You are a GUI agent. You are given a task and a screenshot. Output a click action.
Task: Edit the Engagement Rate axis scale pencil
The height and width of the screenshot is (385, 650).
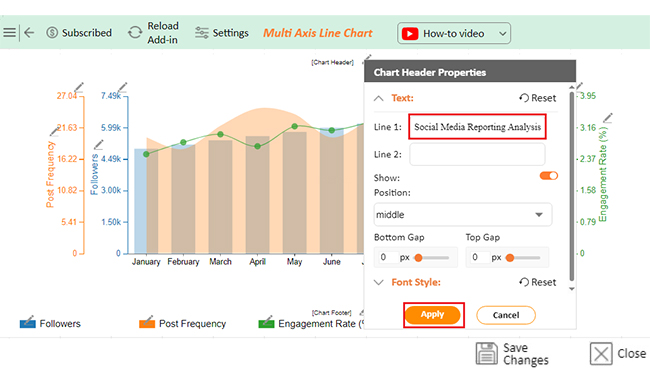point(580,86)
